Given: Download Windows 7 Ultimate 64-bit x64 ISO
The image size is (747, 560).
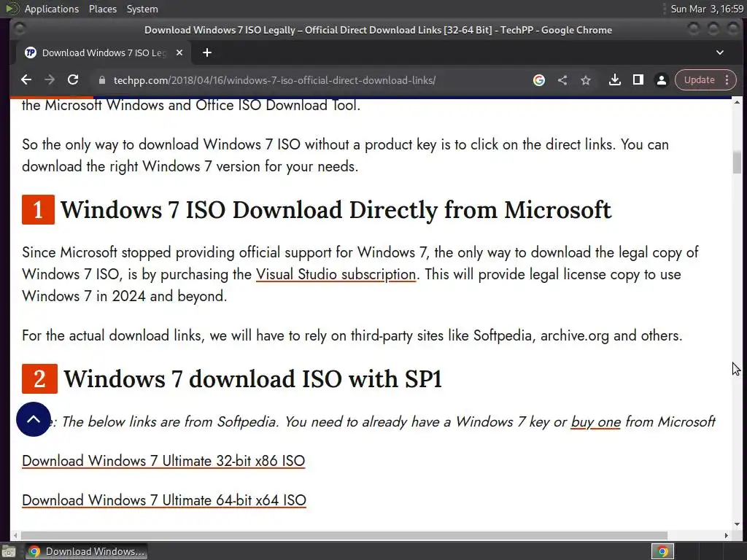Looking at the screenshot, I should pyautogui.click(x=164, y=500).
